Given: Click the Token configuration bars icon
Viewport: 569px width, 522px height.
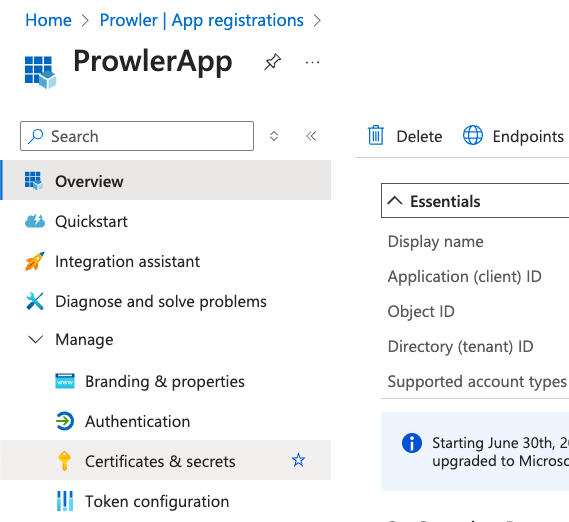Looking at the screenshot, I should [x=65, y=501].
